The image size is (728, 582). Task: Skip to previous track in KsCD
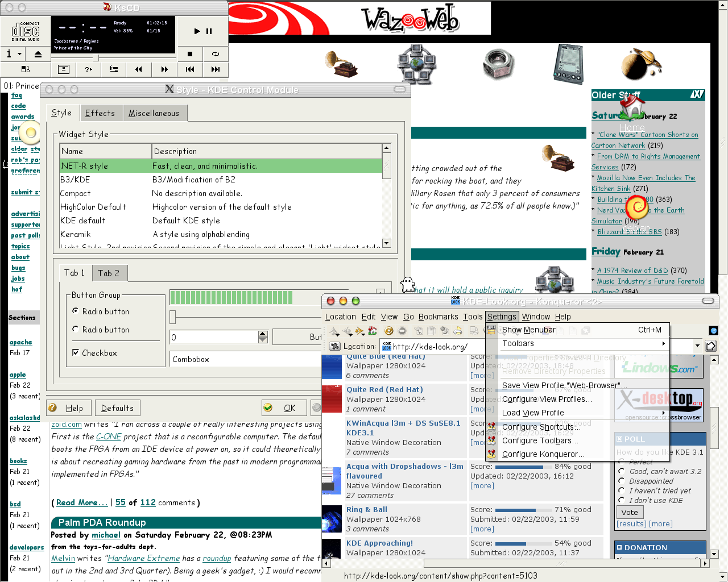pyautogui.click(x=190, y=69)
